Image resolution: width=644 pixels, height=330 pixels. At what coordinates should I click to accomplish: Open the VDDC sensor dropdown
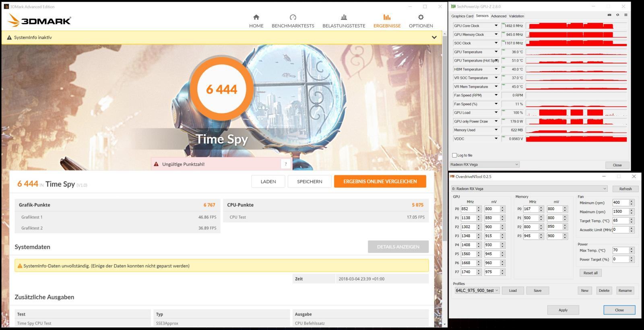pos(496,139)
